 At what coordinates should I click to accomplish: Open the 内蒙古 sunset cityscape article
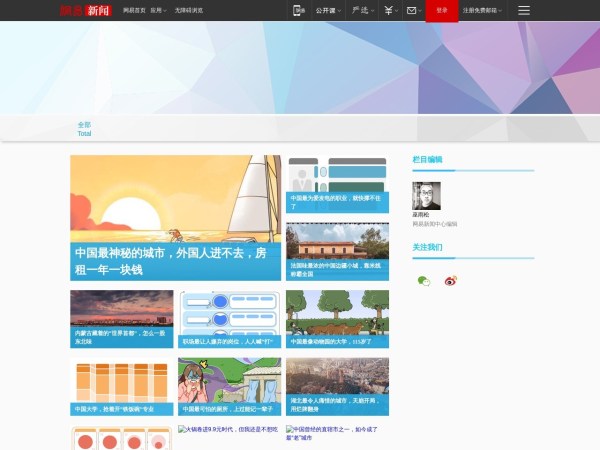(121, 319)
